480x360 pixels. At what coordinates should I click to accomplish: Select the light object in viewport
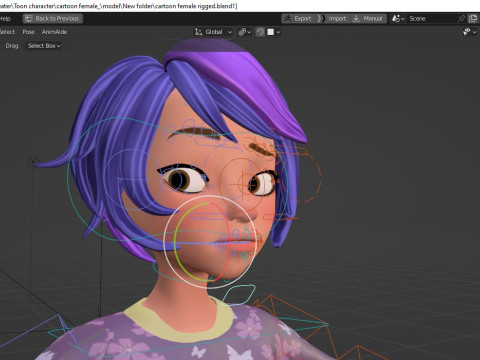[32, 162]
